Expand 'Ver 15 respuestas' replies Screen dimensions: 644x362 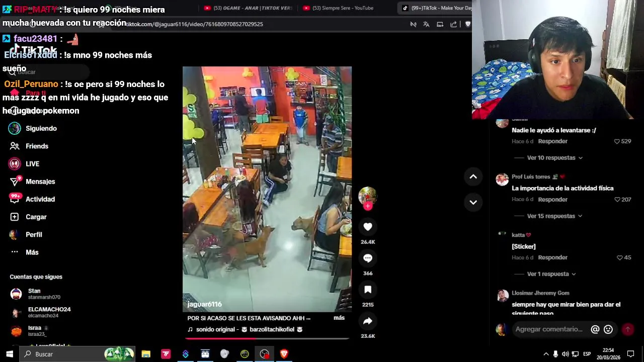click(x=554, y=216)
